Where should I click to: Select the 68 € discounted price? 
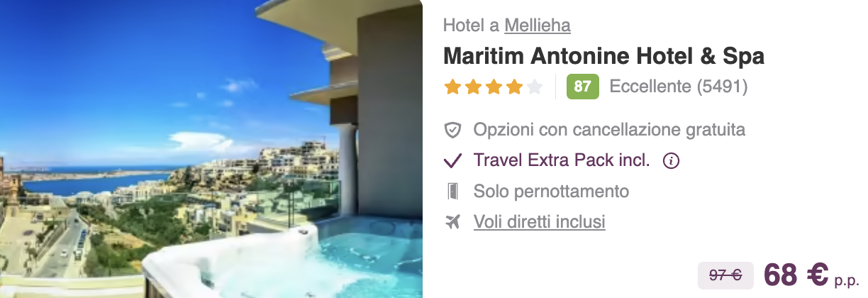click(x=796, y=275)
